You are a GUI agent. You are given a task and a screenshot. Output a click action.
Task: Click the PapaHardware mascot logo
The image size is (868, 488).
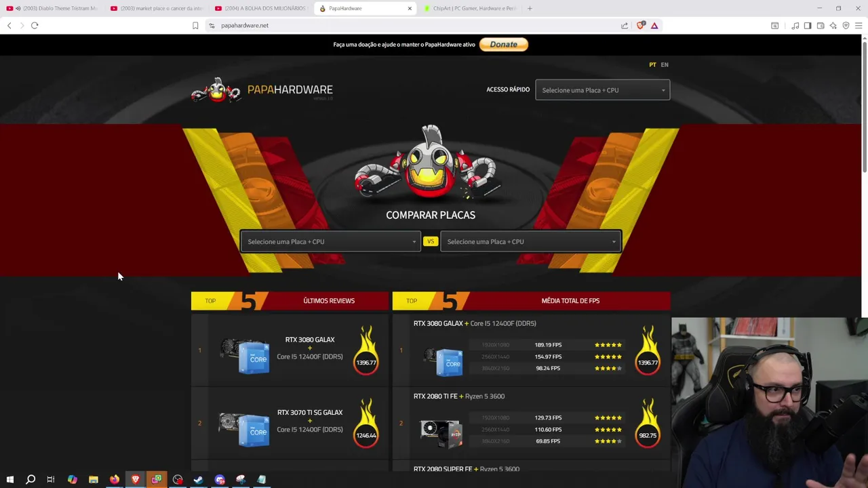[x=216, y=90]
